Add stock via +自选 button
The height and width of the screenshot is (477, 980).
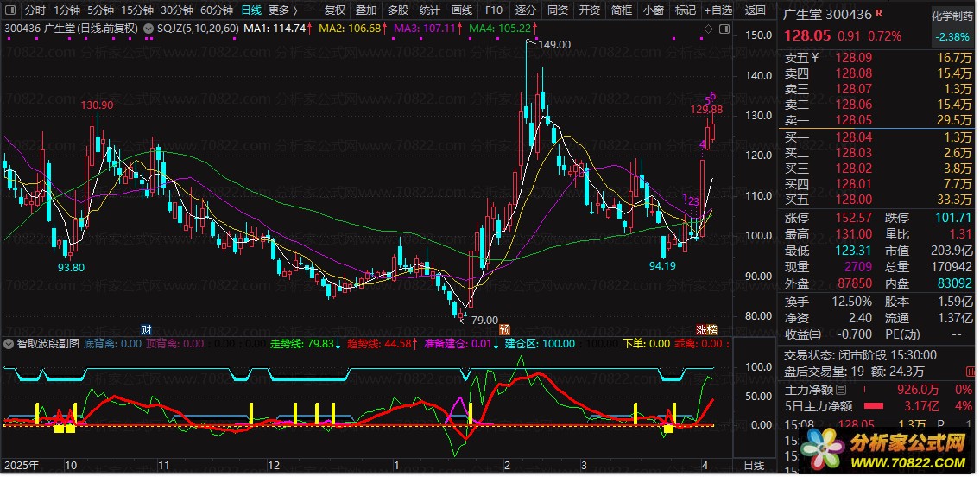718,10
